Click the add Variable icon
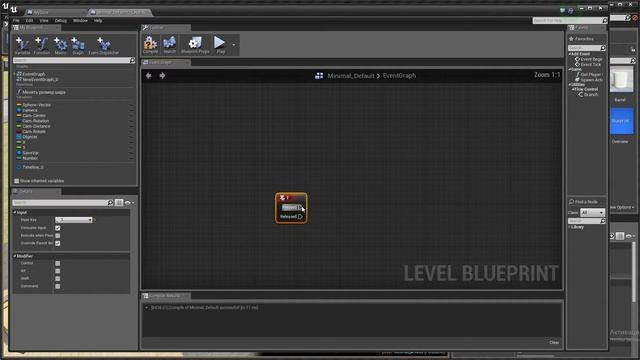640x360 pixels. coord(22,44)
